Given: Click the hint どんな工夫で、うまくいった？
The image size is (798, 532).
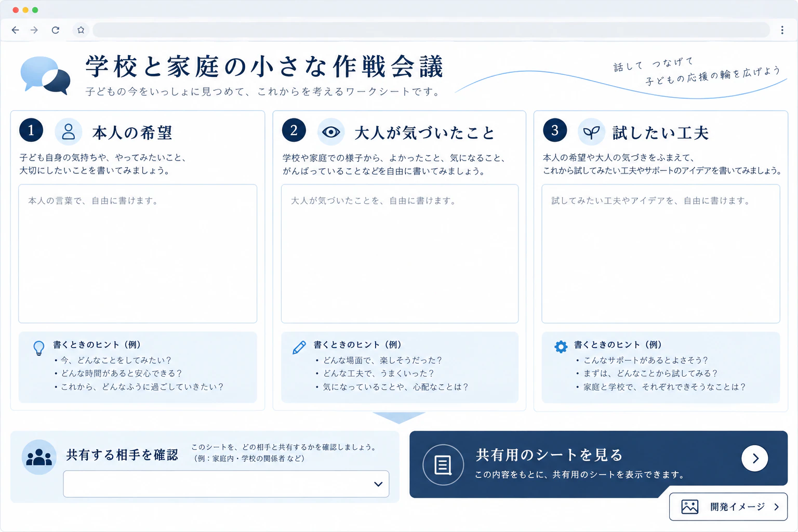Looking at the screenshot, I should coord(378,374).
